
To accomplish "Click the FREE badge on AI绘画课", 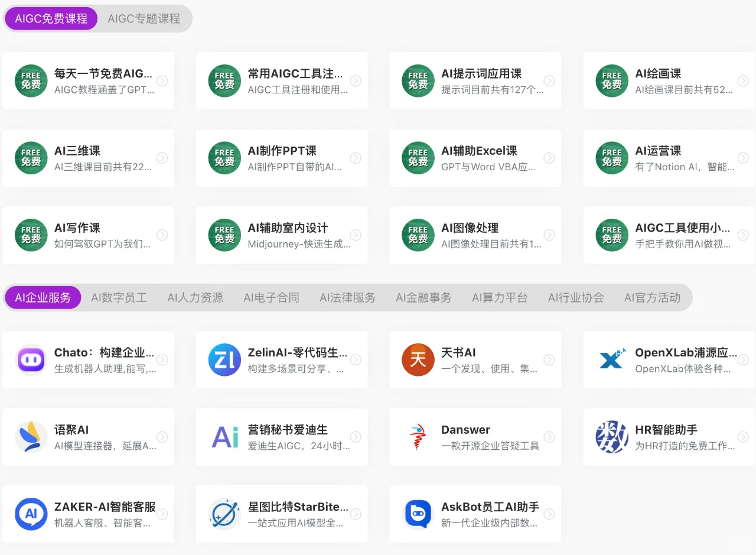I will coord(611,81).
